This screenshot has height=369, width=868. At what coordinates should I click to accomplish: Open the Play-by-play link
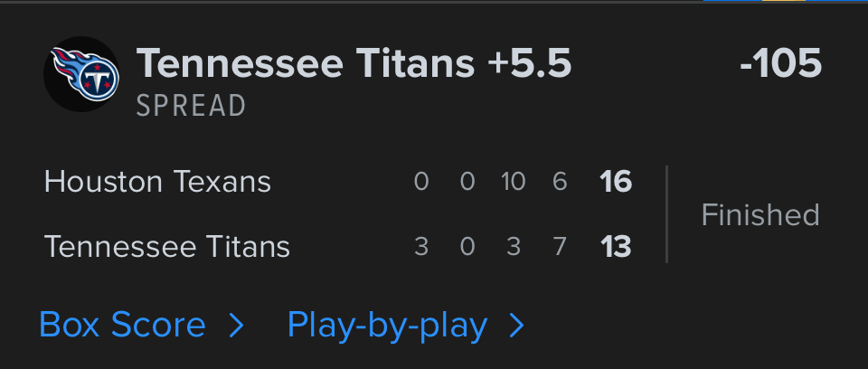[x=387, y=326]
